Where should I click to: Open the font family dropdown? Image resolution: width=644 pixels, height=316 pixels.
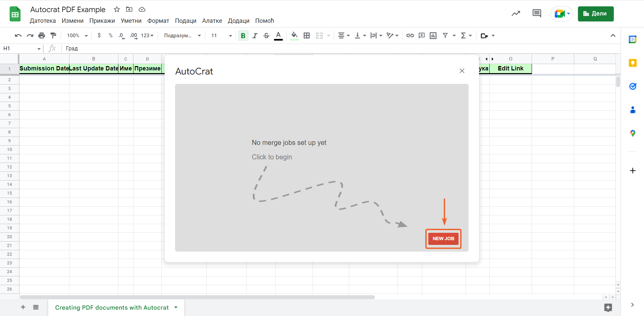(x=182, y=36)
